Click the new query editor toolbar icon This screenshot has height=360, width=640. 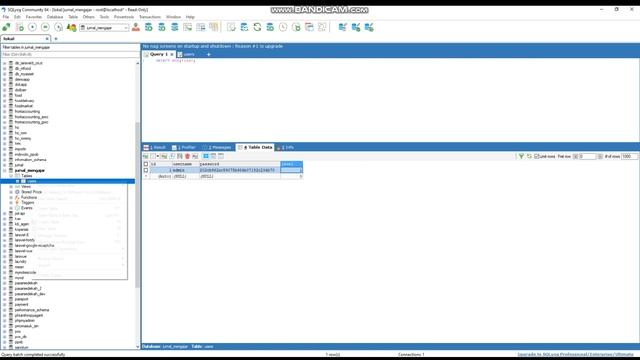(x=20, y=27)
